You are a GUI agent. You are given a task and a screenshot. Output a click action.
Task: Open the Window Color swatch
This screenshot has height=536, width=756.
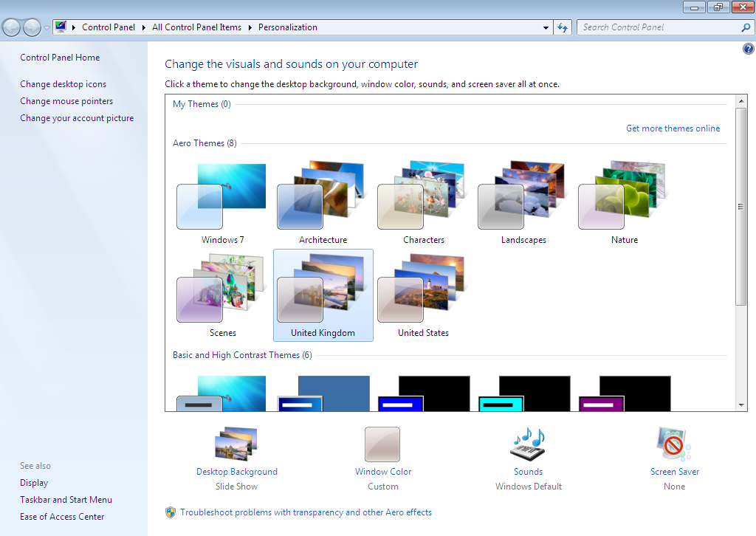382,444
